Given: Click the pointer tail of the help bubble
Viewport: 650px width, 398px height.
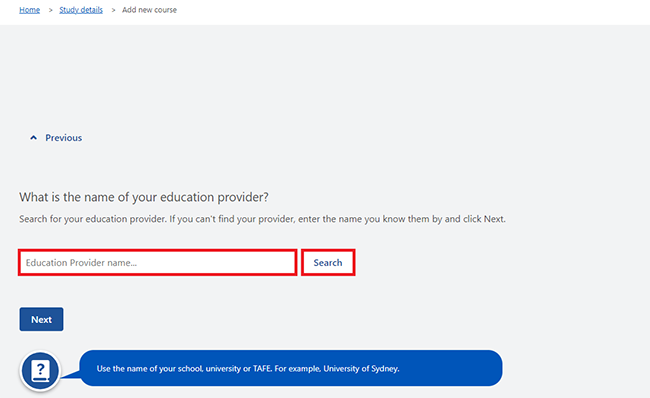Looking at the screenshot, I should click(x=70, y=374).
